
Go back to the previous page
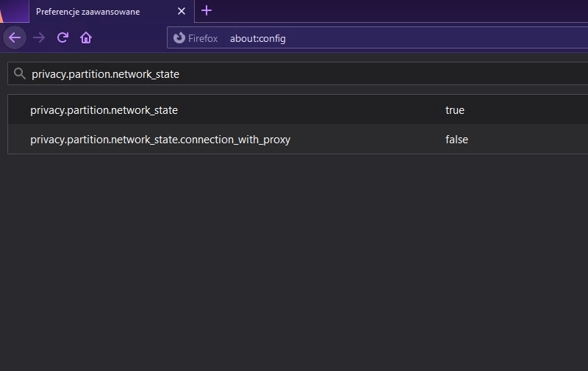tap(15, 37)
